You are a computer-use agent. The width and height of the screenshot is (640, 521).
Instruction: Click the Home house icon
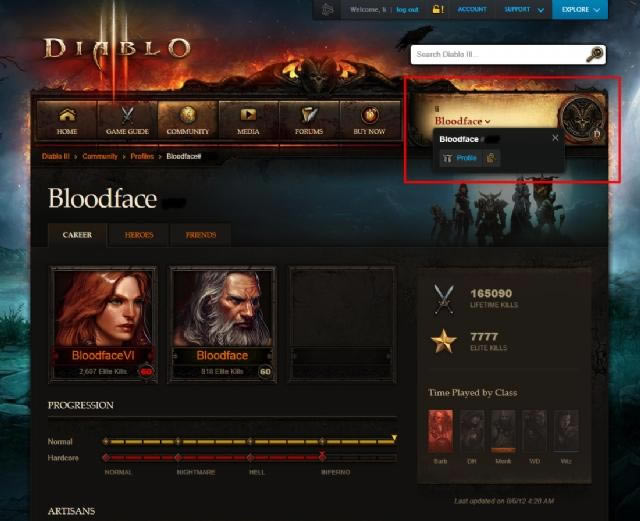[x=67, y=115]
